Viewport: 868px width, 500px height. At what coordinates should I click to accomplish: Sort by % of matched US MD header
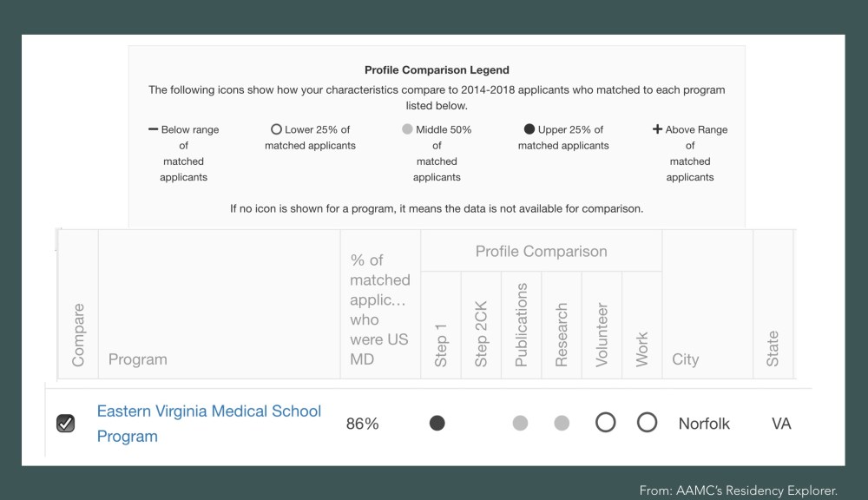(379, 309)
